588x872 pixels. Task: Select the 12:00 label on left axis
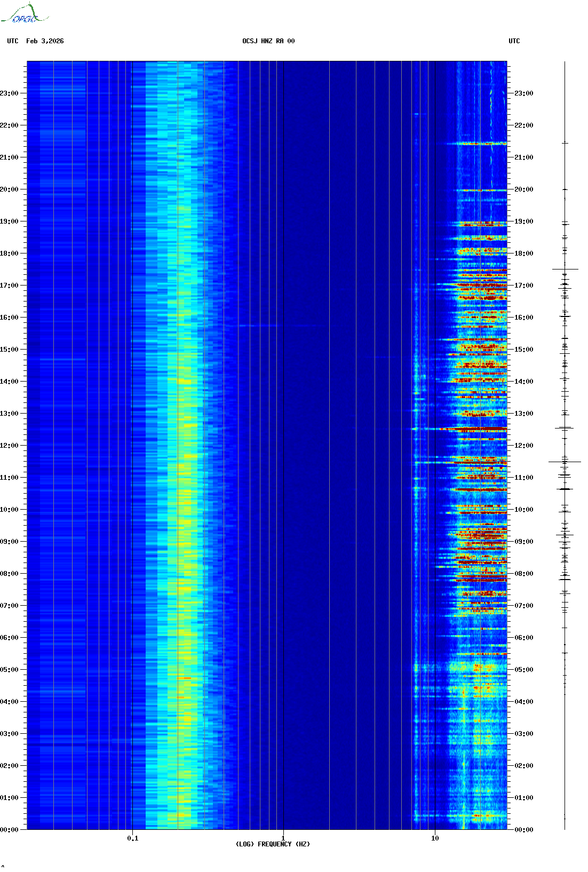(10, 446)
